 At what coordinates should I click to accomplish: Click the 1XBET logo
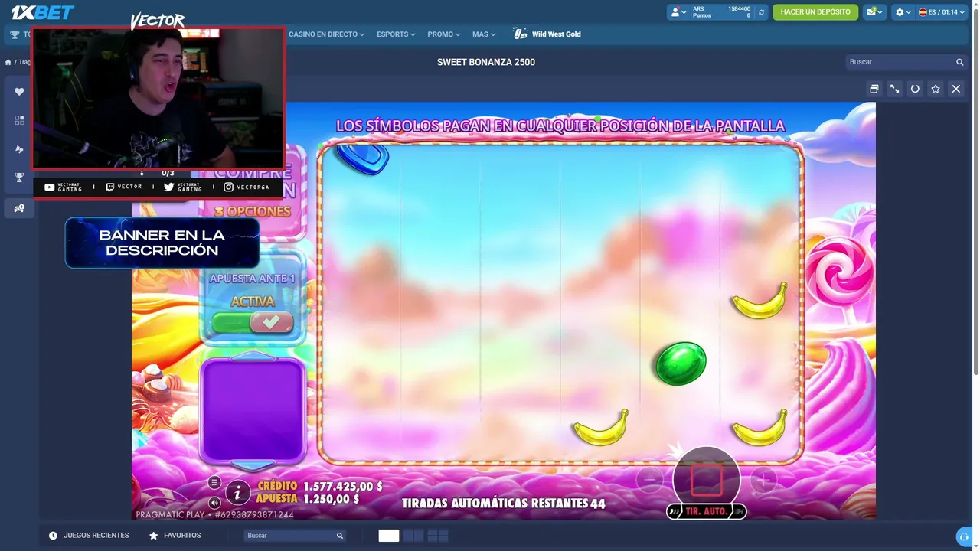tap(42, 12)
